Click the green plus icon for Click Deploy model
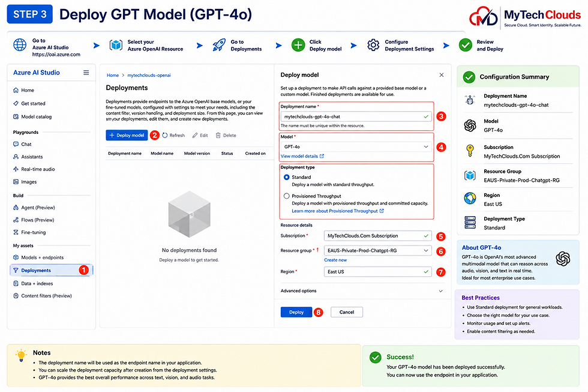 click(299, 45)
